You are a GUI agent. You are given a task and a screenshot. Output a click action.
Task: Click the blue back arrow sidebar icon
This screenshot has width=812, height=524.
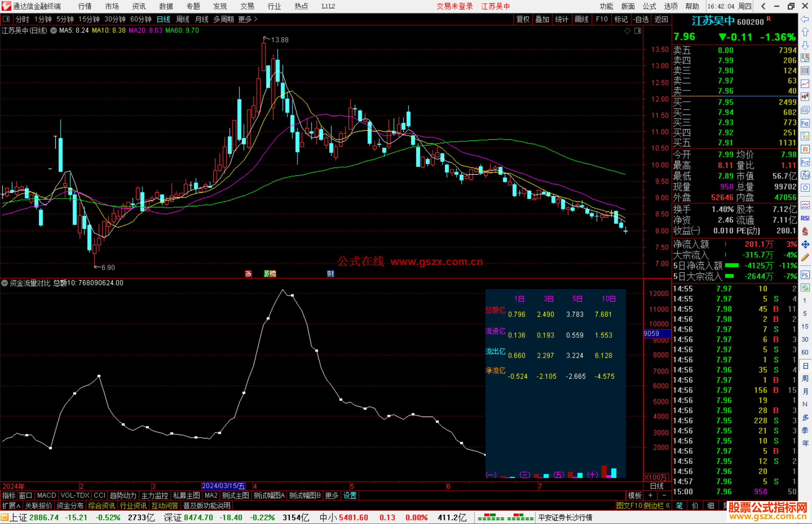point(805,19)
